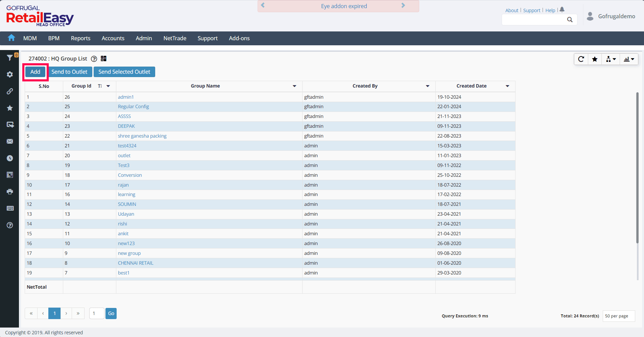This screenshot has height=337, width=644.
Task: Open the Support link at top right
Action: [x=532, y=10]
